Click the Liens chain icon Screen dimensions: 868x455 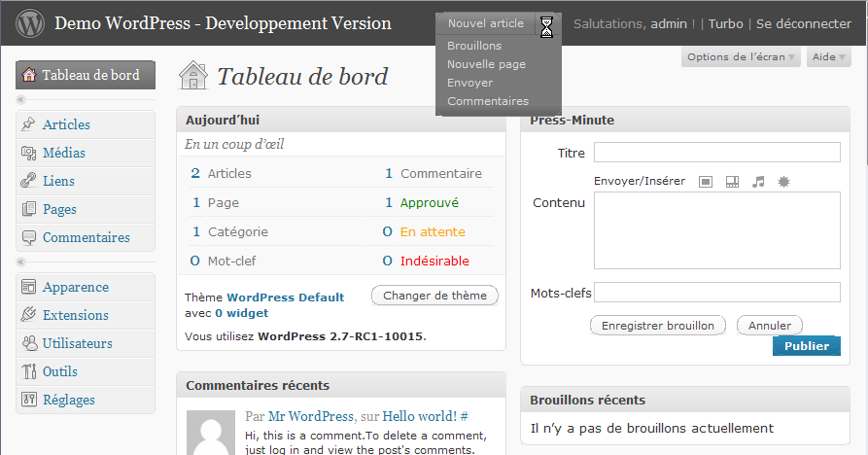(x=28, y=181)
